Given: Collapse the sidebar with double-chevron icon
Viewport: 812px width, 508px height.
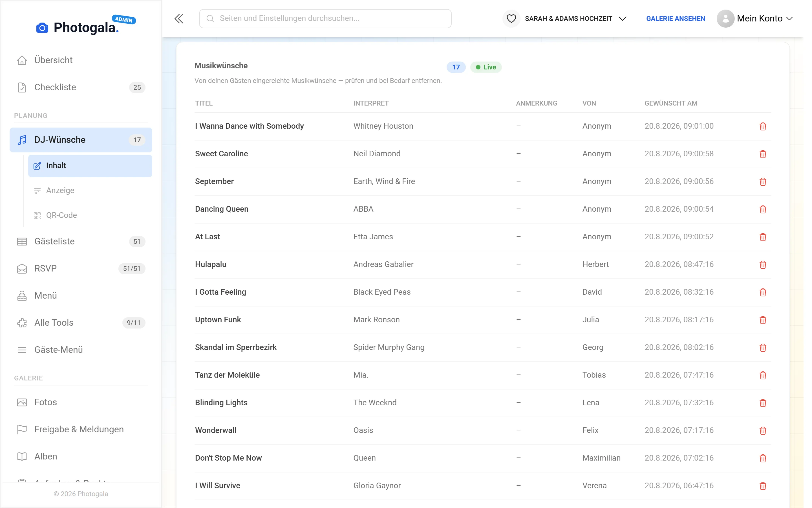Looking at the screenshot, I should [x=179, y=18].
